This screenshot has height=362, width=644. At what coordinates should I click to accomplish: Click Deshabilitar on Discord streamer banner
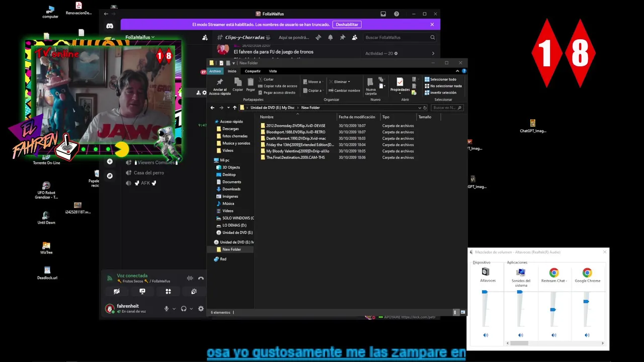point(347,24)
